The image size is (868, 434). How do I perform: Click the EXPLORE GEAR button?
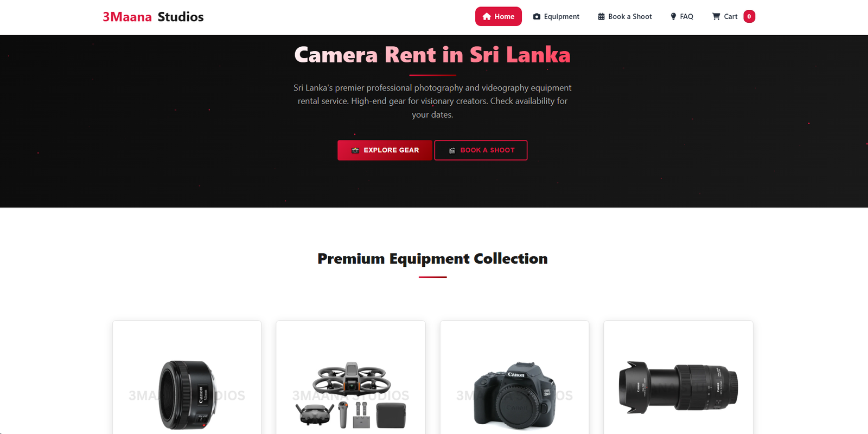point(385,150)
